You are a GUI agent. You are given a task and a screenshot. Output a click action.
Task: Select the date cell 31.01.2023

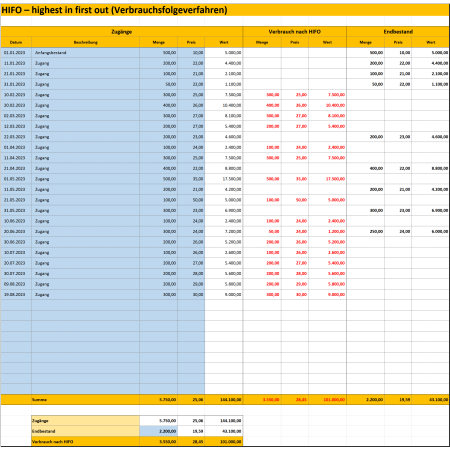pyautogui.click(x=16, y=84)
